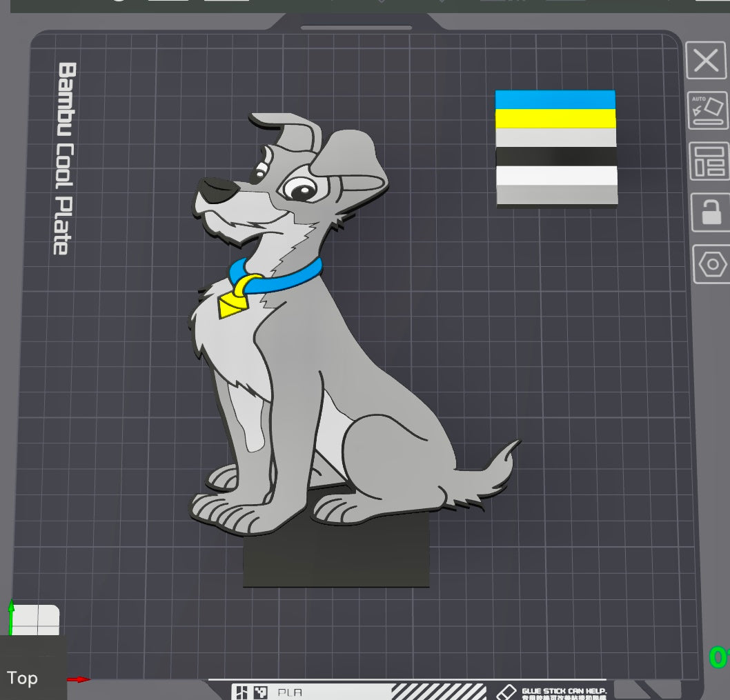Click the PLA label at plate bottom
This screenshot has width=730, height=700.
[x=290, y=692]
